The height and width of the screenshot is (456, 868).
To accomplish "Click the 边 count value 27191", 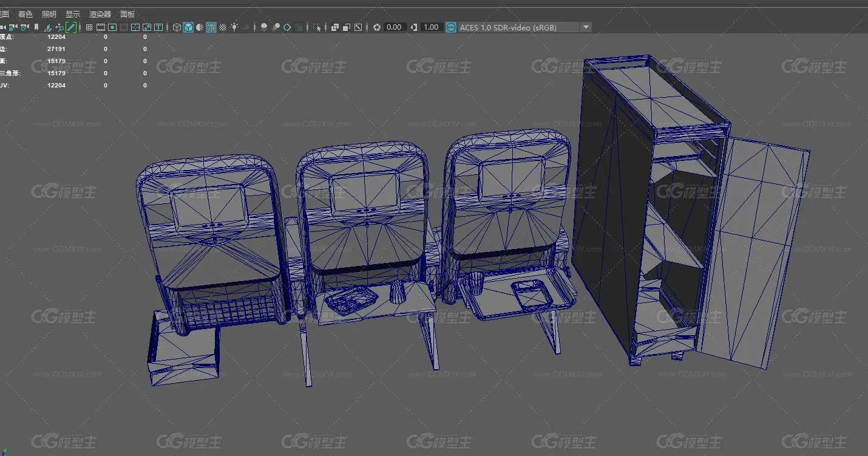I will [x=56, y=49].
